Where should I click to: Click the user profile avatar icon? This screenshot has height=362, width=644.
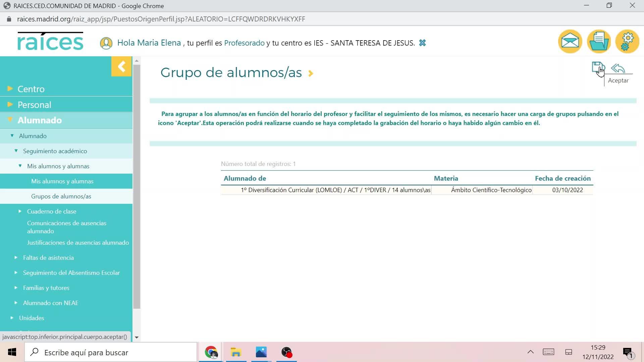tap(106, 43)
